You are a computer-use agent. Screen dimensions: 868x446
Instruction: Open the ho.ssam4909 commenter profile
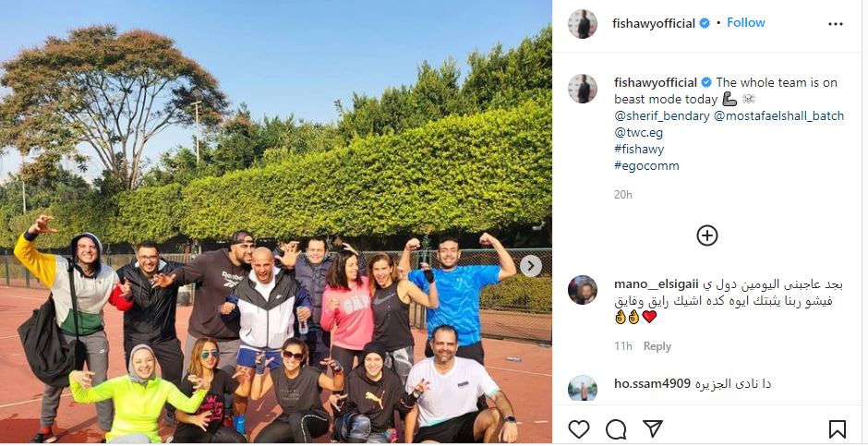(x=652, y=383)
